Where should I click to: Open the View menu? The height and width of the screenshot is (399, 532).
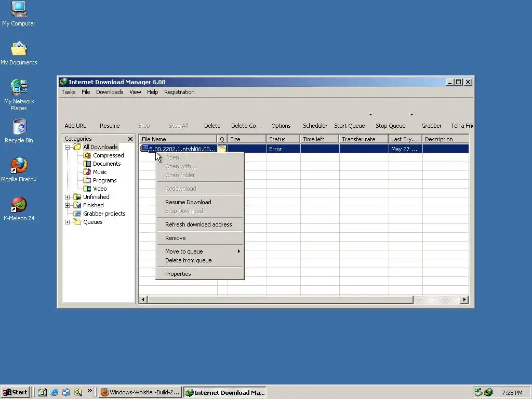[135, 92]
